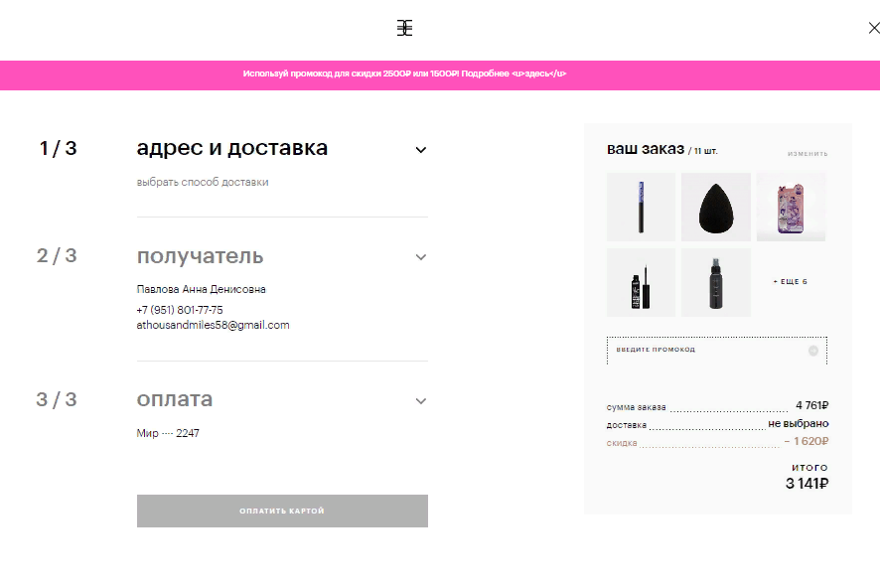Select the адрес и доставка step heading
This screenshot has height=588, width=880.
[x=231, y=149]
